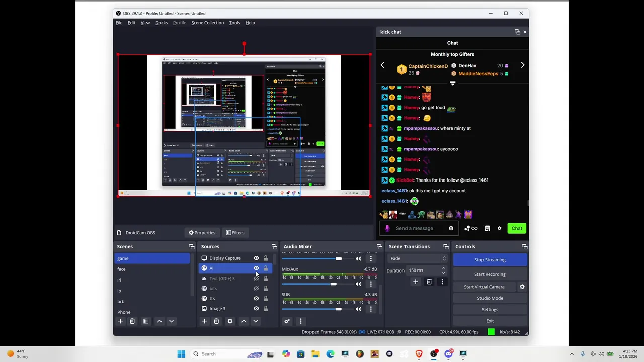Move source down in Sources toolbar
Screen dimensions: 644x362
click(255, 321)
